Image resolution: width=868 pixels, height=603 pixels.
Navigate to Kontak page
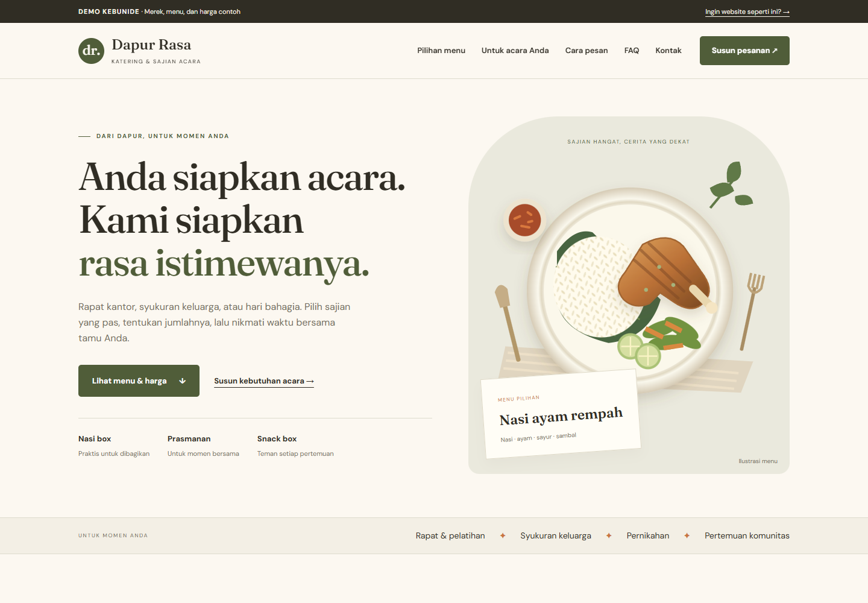(x=668, y=51)
